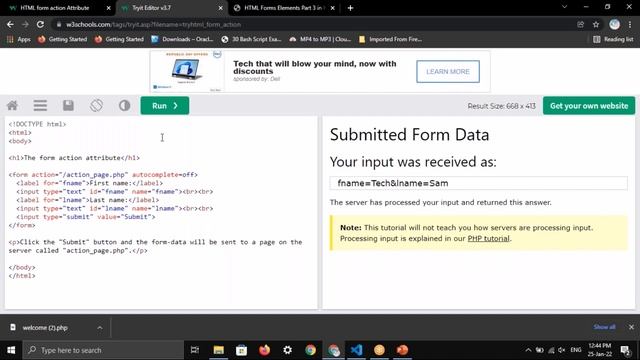Screen dimensions: 640x360
Task: Open Windows Start menu
Action: coord(11,350)
